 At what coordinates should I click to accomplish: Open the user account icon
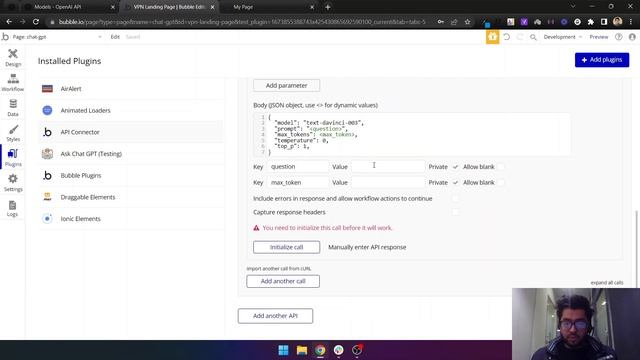632,37
